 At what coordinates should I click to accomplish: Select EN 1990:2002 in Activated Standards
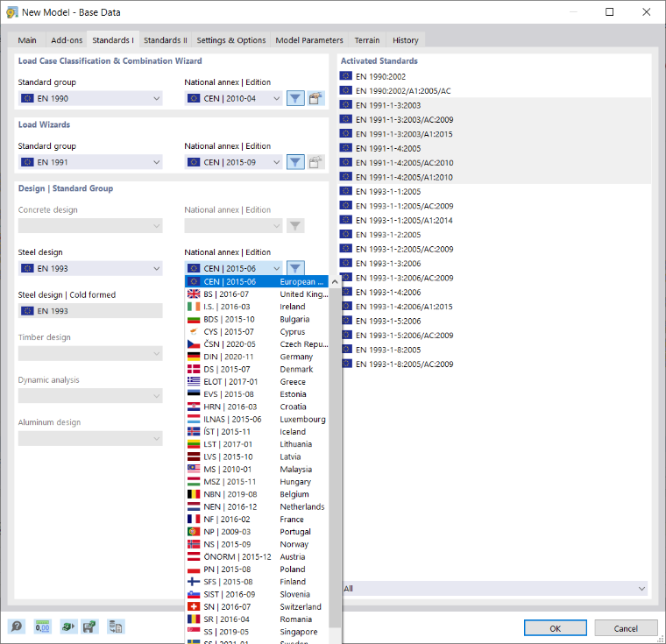pos(495,76)
